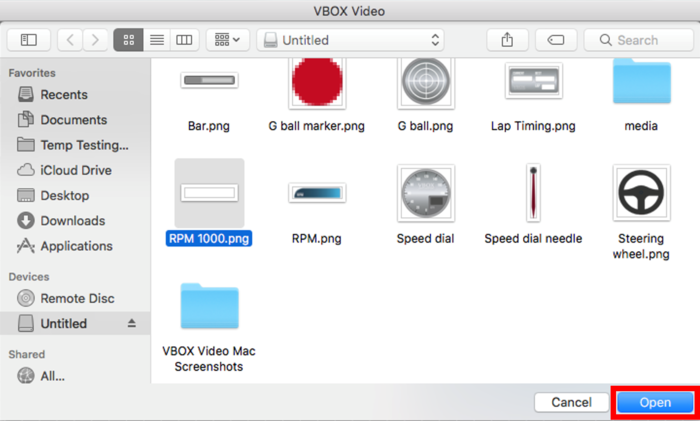Click the Edit Tags toolbar icon
Viewport: 700px width, 421px height.
tap(556, 40)
